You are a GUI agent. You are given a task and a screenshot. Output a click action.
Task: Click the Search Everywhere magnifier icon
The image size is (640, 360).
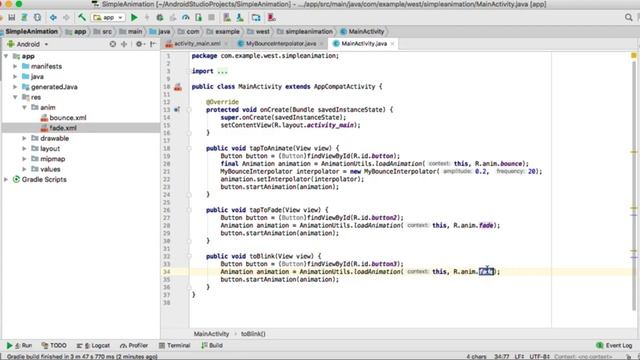(x=629, y=18)
